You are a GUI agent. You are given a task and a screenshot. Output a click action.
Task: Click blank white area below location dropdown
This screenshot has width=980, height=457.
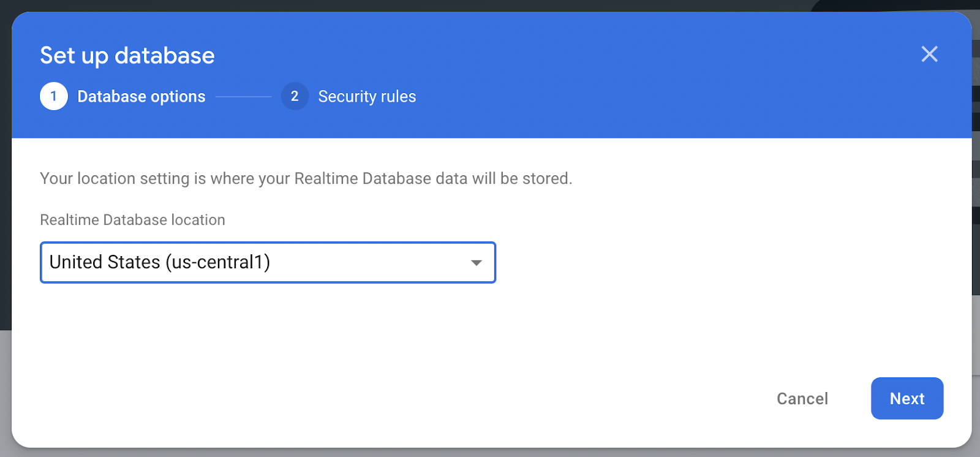pos(367,337)
